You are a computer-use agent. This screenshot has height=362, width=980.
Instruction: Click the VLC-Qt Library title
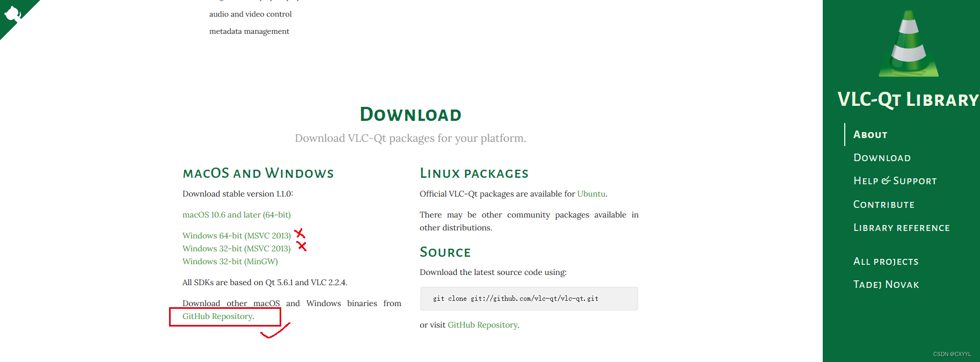(908, 100)
